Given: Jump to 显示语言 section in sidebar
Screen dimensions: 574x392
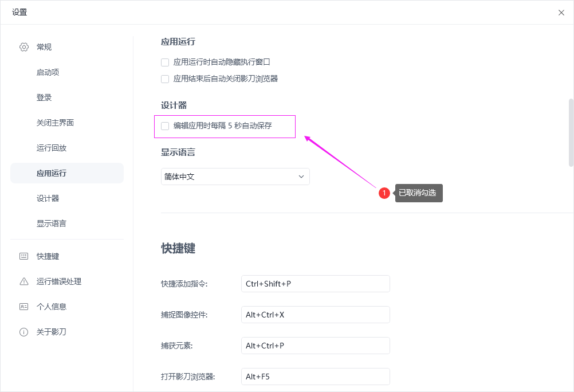Looking at the screenshot, I should tap(52, 224).
